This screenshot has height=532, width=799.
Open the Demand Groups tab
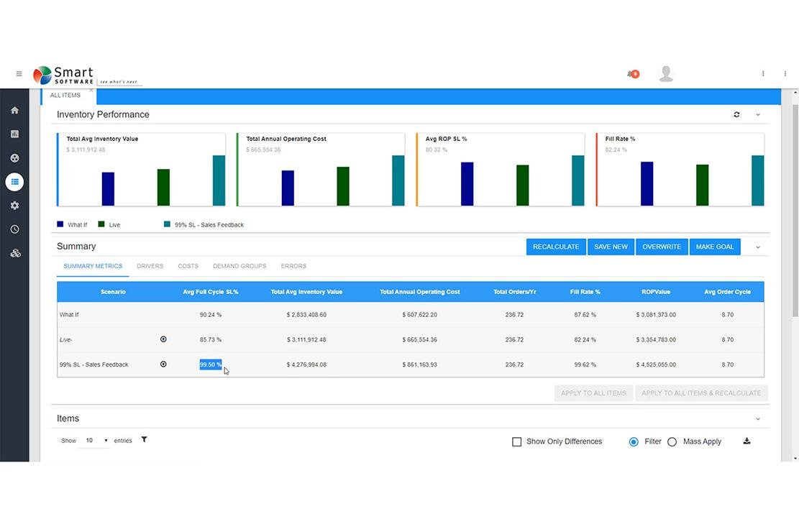239,266
